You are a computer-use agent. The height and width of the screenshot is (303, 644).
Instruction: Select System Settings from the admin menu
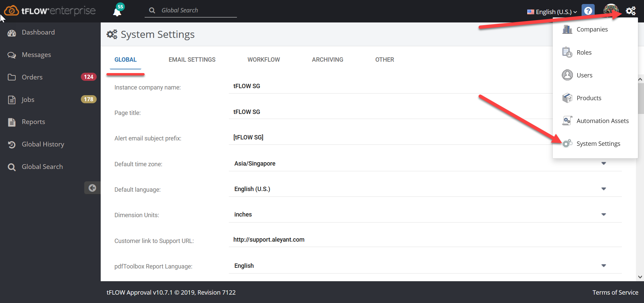tap(598, 144)
